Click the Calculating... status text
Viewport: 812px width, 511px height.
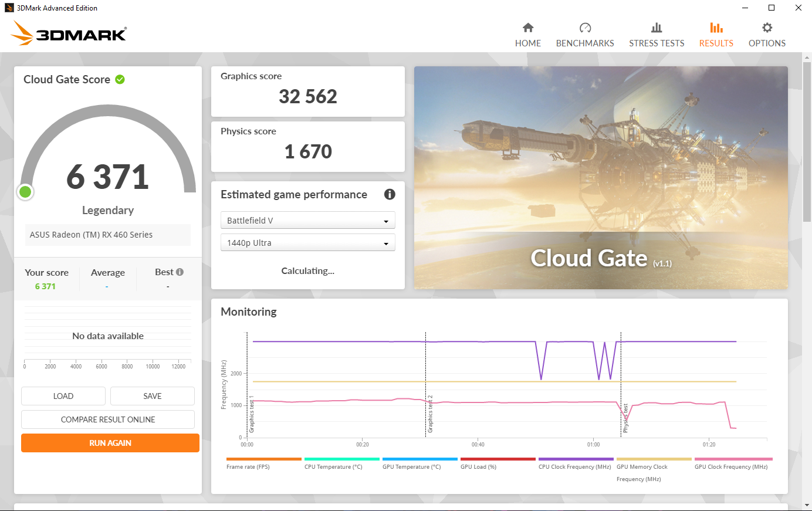(307, 270)
